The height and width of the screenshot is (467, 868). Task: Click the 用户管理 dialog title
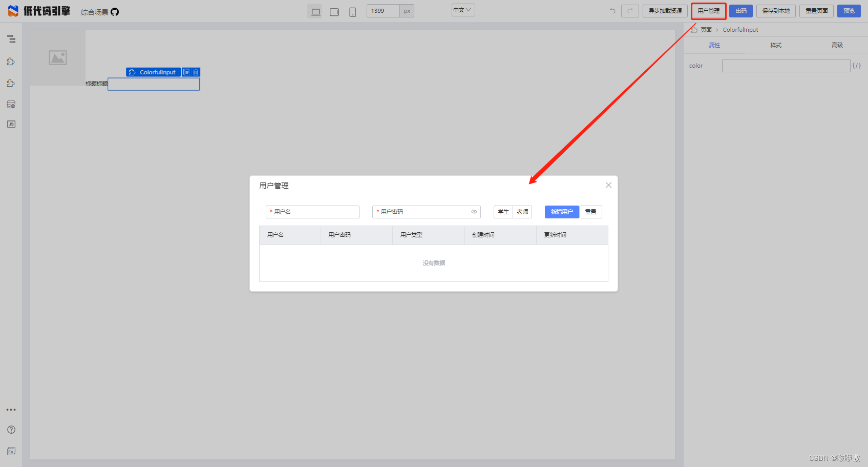pyautogui.click(x=274, y=186)
